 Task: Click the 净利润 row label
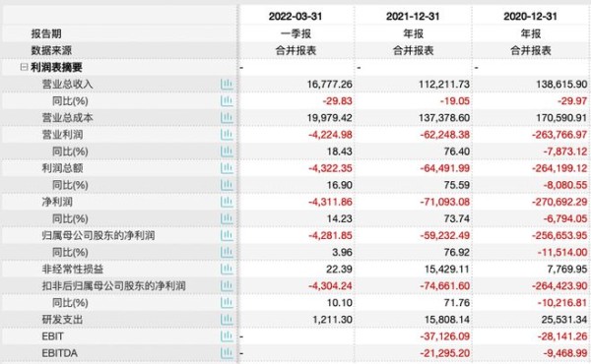pyautogui.click(x=57, y=202)
